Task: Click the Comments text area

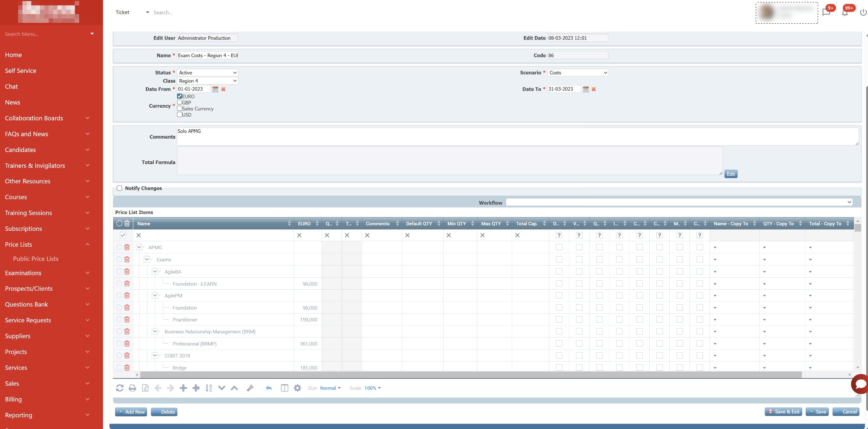Action: tap(517, 137)
